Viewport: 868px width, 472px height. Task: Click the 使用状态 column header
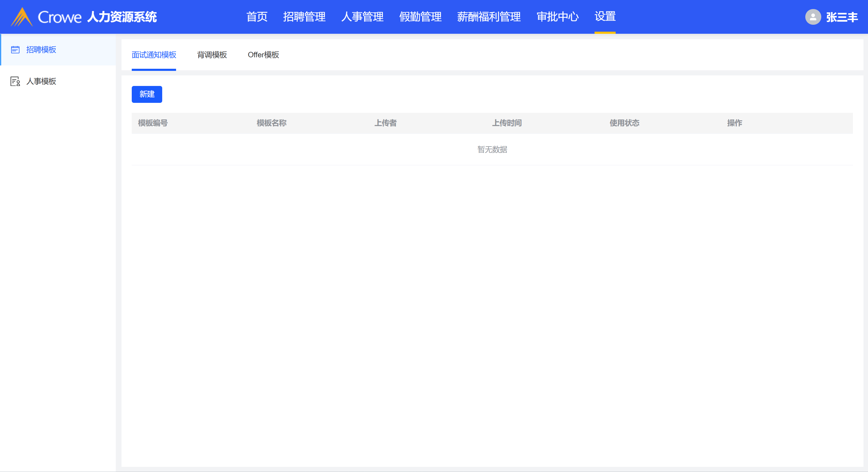point(624,123)
